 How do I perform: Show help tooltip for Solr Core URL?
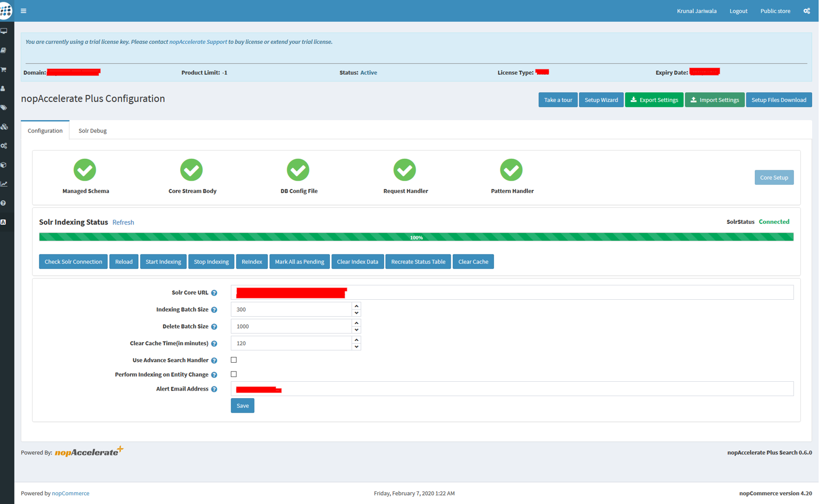[214, 293]
